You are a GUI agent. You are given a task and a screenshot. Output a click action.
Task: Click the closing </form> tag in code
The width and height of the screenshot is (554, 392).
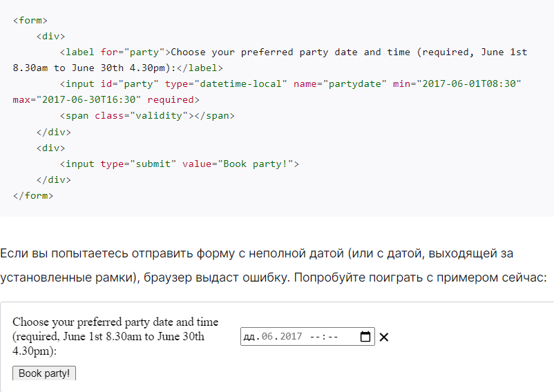pos(33,196)
